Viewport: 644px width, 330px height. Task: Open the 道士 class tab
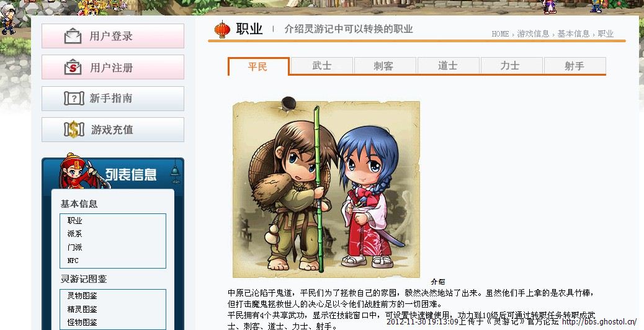(x=448, y=66)
